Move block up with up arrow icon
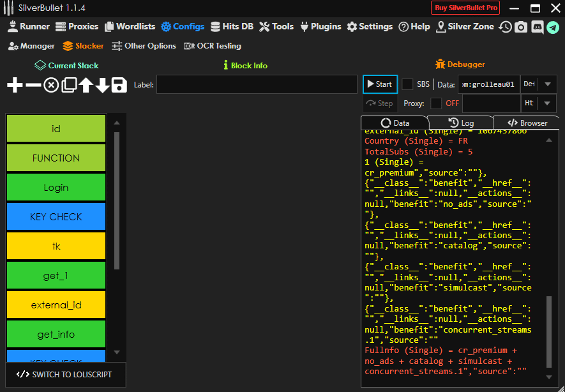Viewport: 565px width, 392px height. pyautogui.click(x=86, y=85)
